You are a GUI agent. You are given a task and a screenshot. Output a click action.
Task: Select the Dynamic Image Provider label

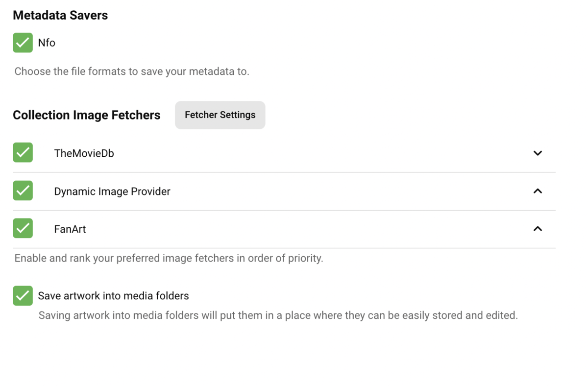(x=112, y=192)
